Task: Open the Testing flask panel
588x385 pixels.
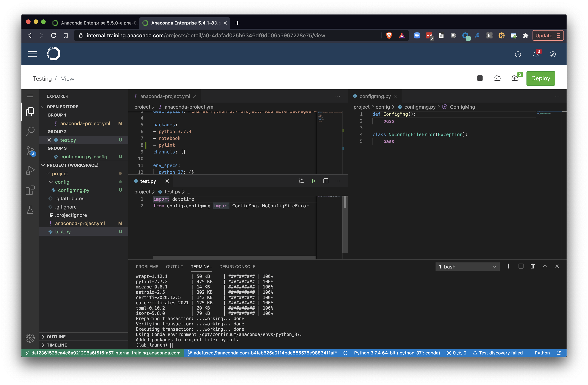Action: coord(30,209)
